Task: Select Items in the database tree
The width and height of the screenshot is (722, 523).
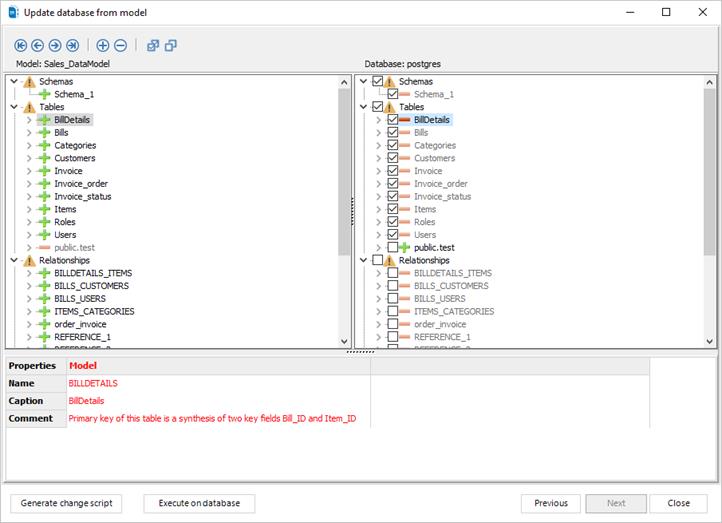Action: click(x=425, y=209)
